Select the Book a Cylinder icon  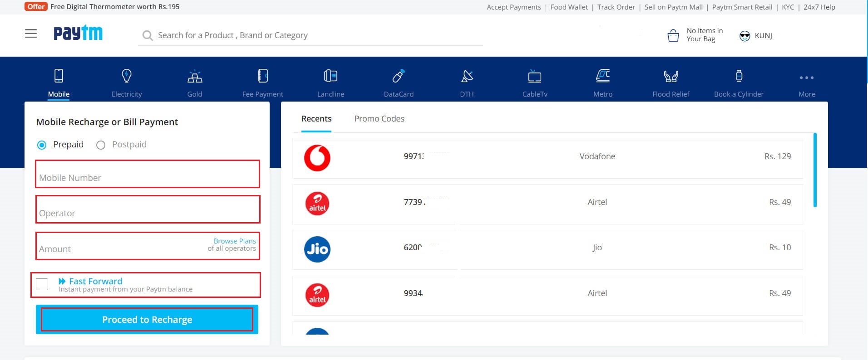(739, 76)
